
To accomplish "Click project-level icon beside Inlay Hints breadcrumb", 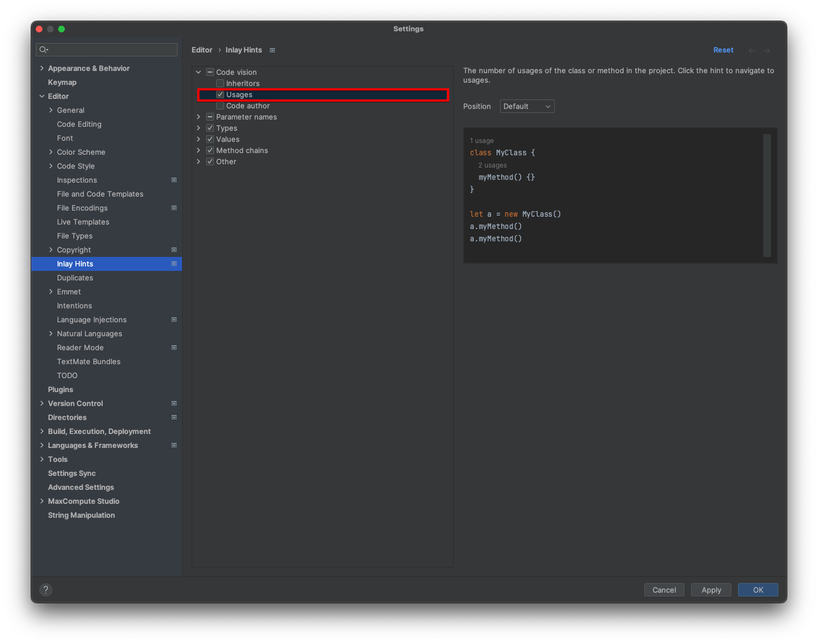I will click(x=273, y=50).
